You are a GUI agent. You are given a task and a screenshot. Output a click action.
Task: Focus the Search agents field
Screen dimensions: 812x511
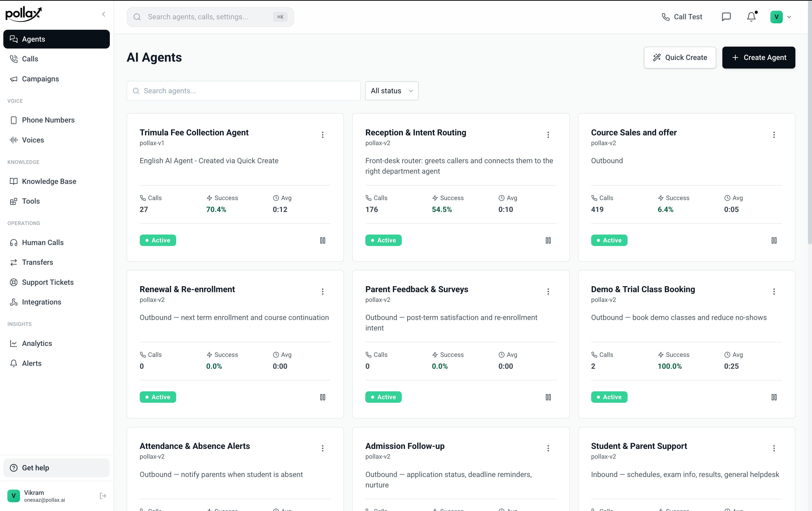(243, 91)
